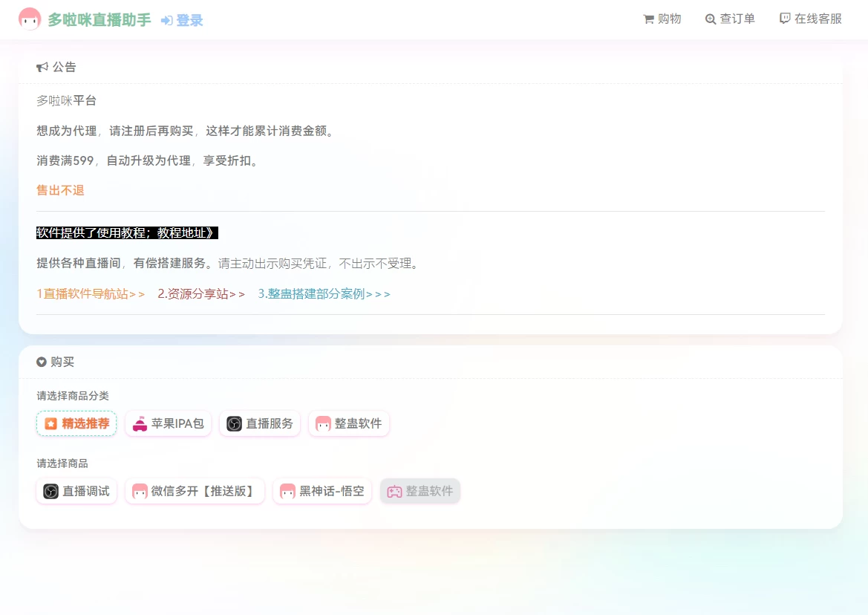Viewport: 868px width, 615px height.
Task: Click the 消费满599 upgrade notice text
Action: (x=147, y=160)
